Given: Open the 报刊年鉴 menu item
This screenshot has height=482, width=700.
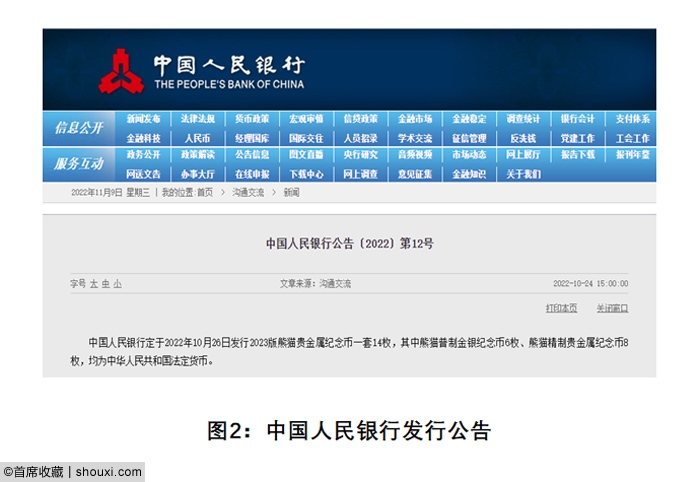Looking at the screenshot, I should (633, 155).
